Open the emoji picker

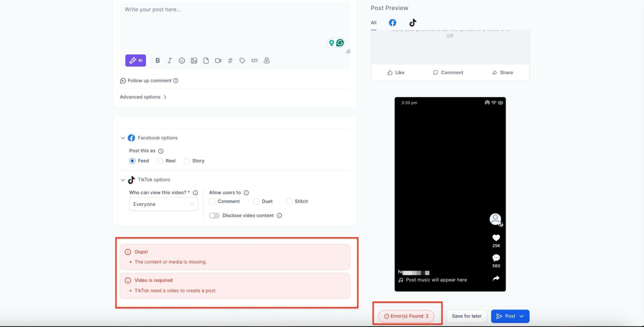coord(182,61)
